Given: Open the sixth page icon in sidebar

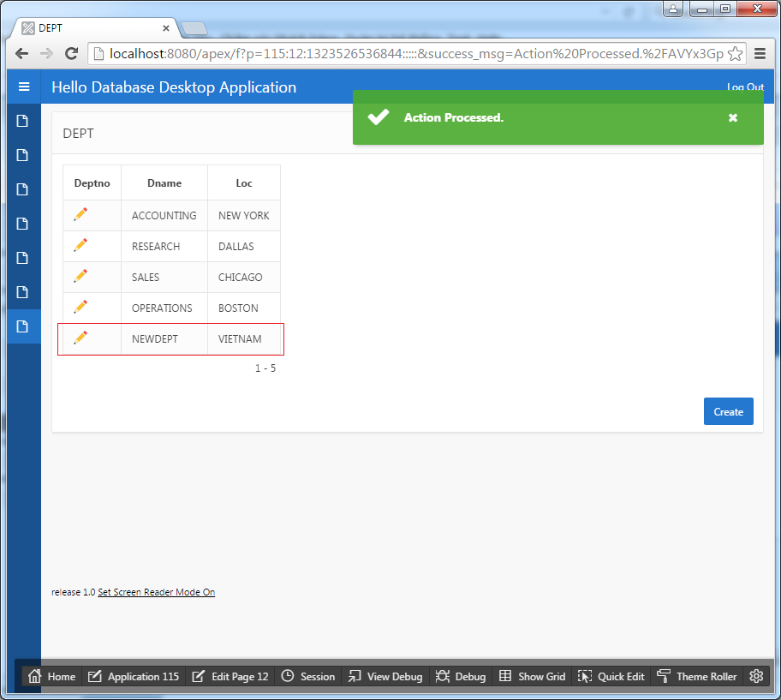Looking at the screenshot, I should point(22,292).
